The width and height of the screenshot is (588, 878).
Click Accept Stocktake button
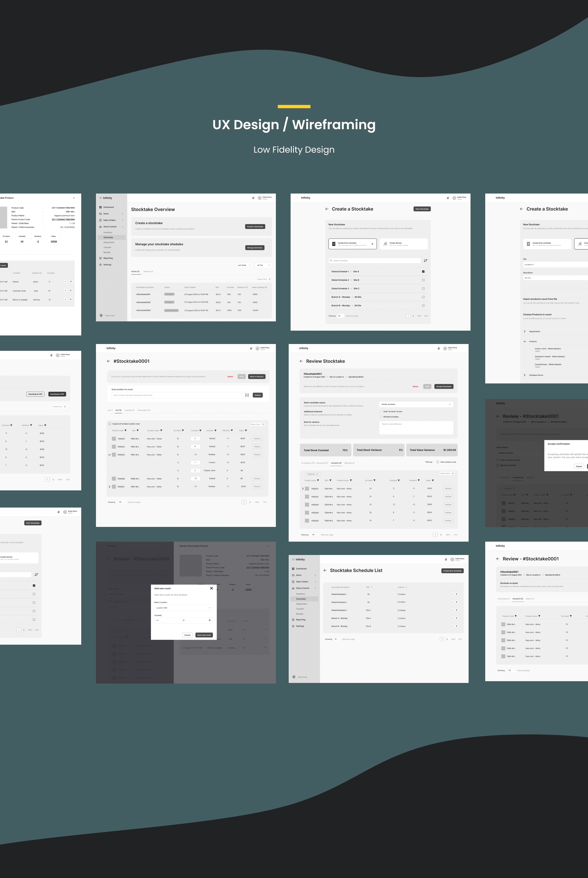pyautogui.click(x=444, y=387)
